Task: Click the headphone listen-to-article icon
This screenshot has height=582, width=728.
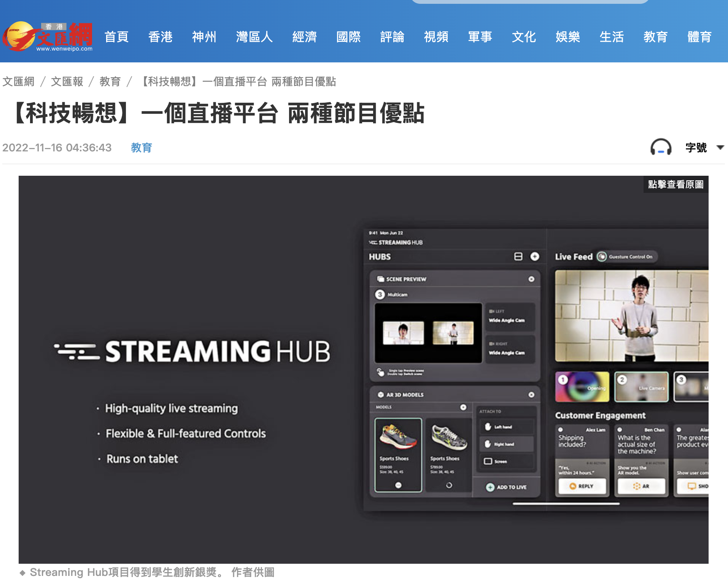Action: (x=661, y=147)
